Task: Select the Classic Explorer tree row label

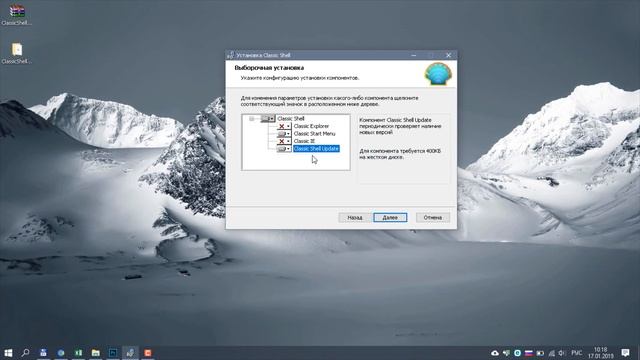Action: tap(311, 126)
